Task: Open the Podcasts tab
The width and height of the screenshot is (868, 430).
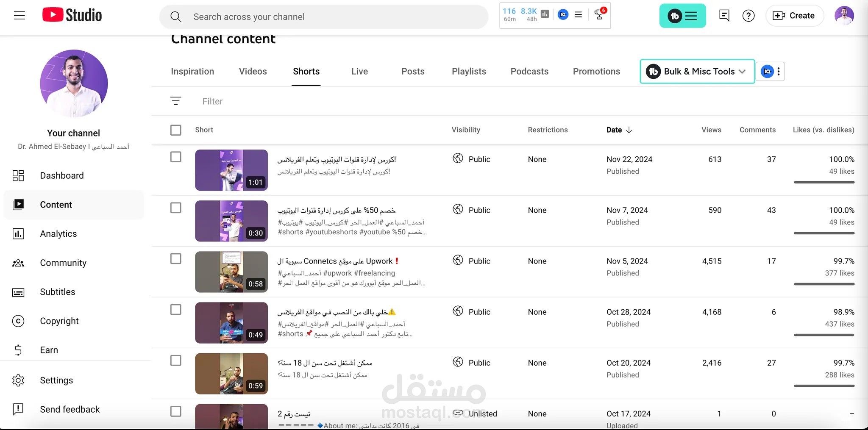Action: [529, 71]
